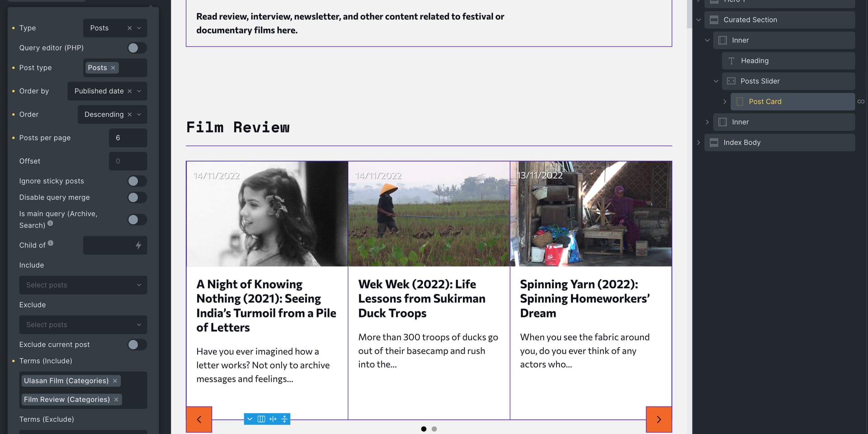The width and height of the screenshot is (868, 434).
Task: Click the 13/11/2022 date on third card
Action: [540, 175]
